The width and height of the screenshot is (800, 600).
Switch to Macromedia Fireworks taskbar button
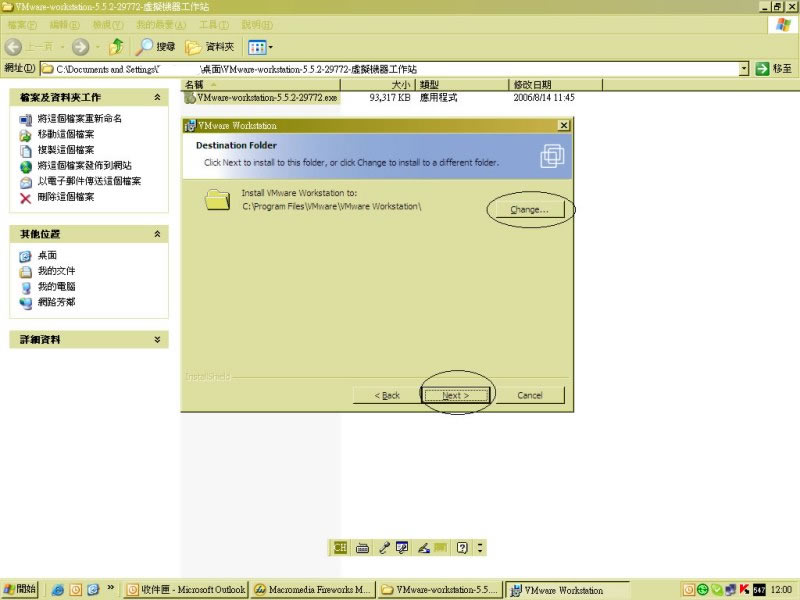312,590
